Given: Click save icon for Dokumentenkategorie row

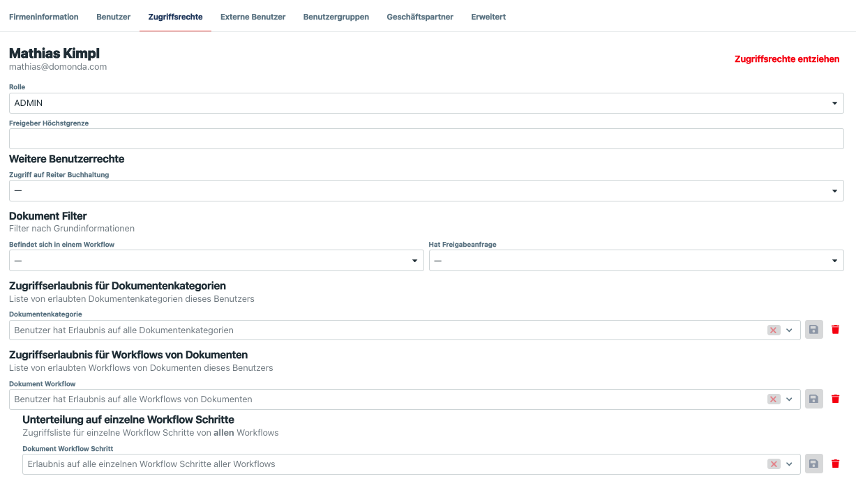Looking at the screenshot, I should [x=813, y=330].
